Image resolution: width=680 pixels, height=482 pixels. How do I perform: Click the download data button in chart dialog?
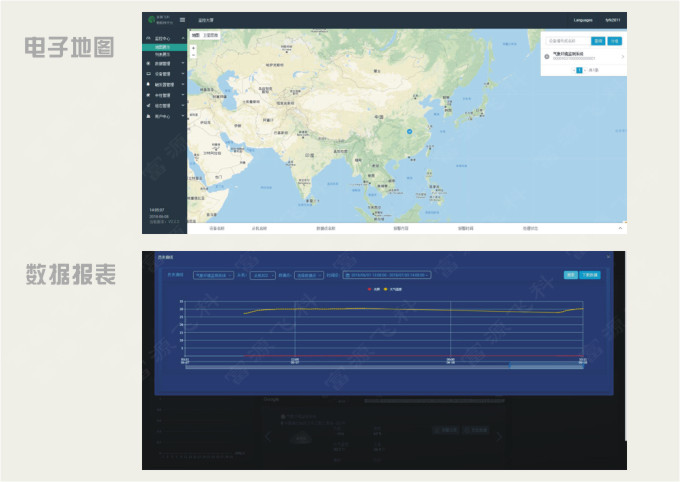(x=590, y=274)
